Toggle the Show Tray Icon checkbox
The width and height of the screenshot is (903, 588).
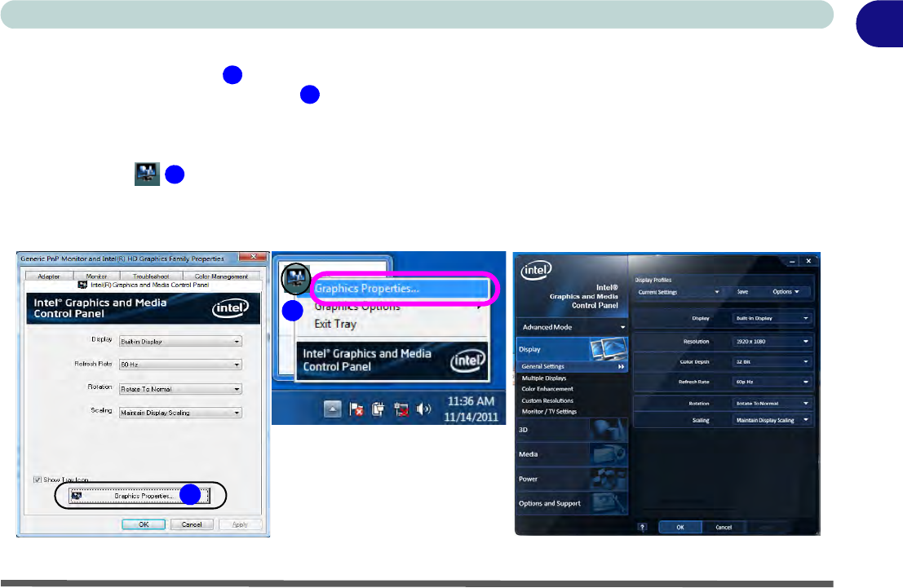38,480
